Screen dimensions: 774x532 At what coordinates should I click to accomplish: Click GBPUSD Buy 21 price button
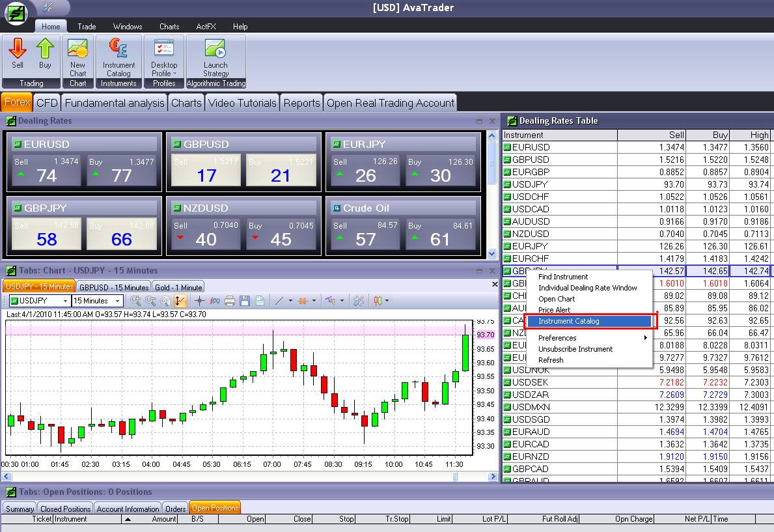(281, 171)
